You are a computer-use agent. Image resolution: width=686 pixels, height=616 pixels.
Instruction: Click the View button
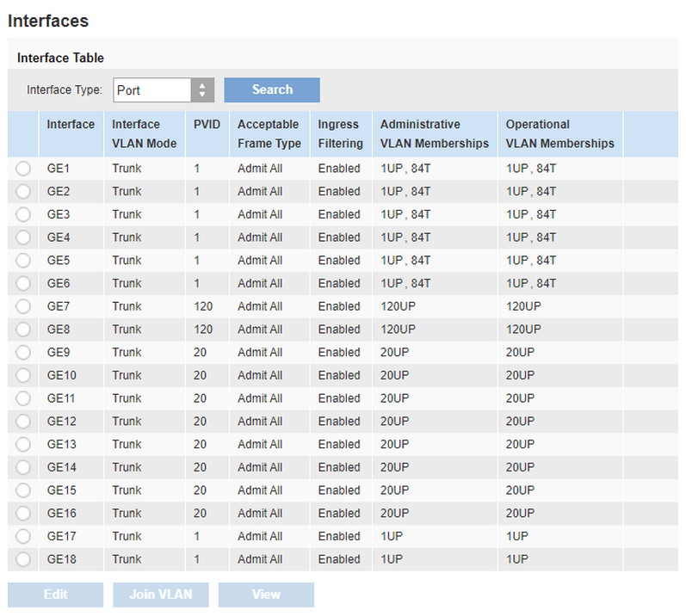pyautogui.click(x=266, y=594)
